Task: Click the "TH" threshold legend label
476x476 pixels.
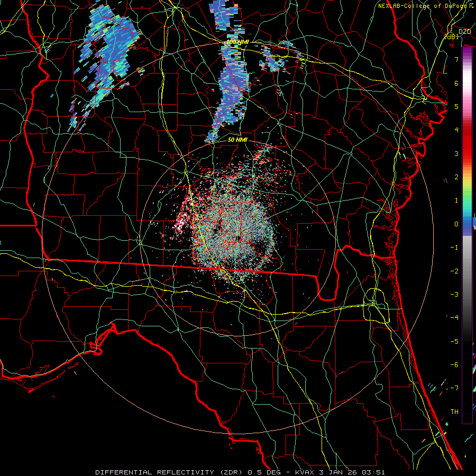Action: pyautogui.click(x=454, y=412)
